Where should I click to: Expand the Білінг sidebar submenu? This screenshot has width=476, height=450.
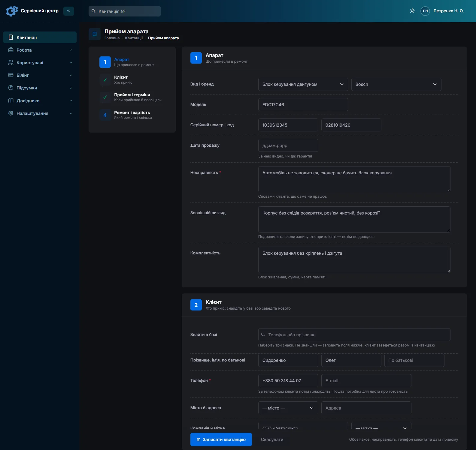71,75
